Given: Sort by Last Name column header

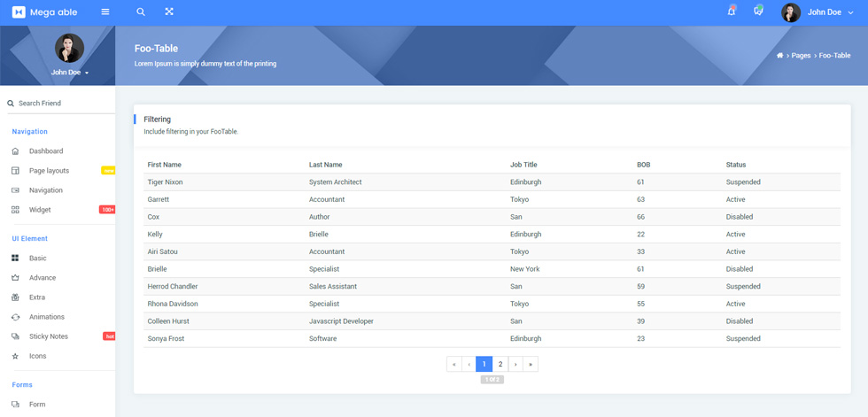Looking at the screenshot, I should pyautogui.click(x=326, y=165).
